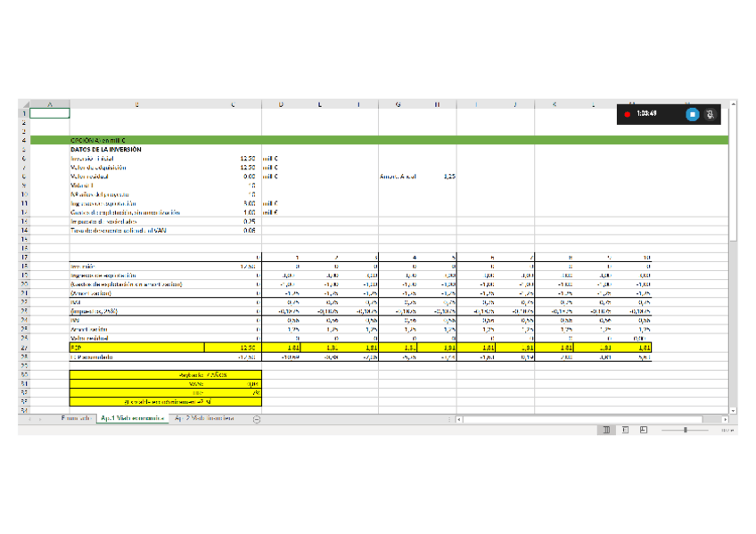The width and height of the screenshot is (756, 534).
Task: Select column B header
Action: point(136,104)
